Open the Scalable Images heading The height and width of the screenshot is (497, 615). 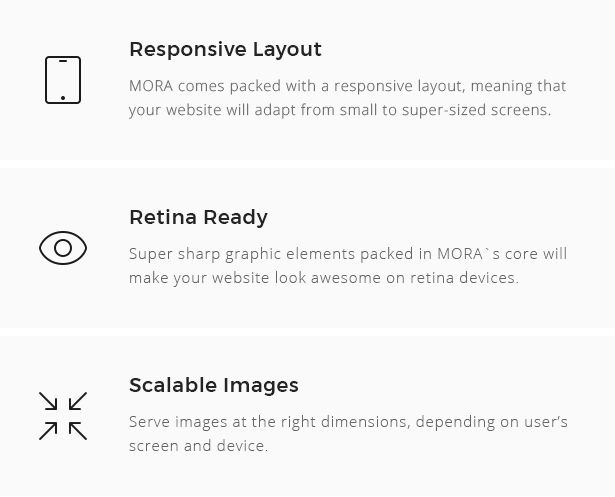(x=214, y=385)
